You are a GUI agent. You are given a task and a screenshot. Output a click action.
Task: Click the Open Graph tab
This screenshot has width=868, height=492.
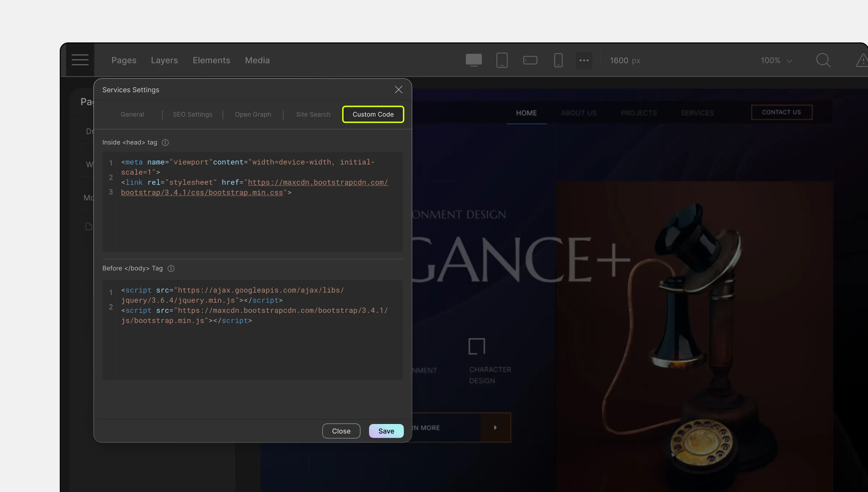253,114
